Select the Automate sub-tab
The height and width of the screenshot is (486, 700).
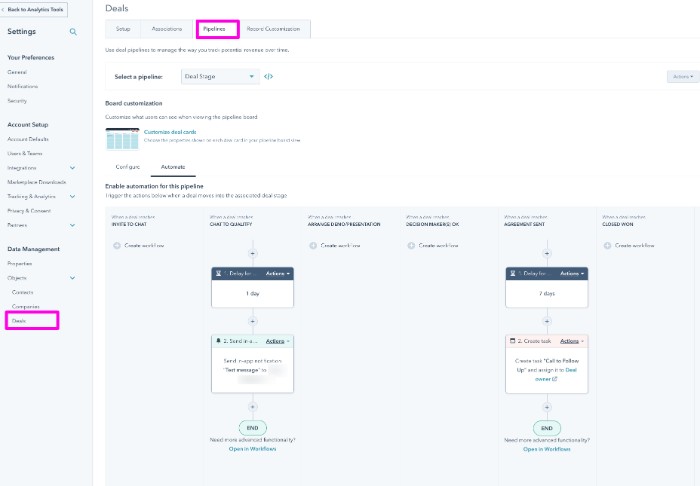tap(173, 167)
